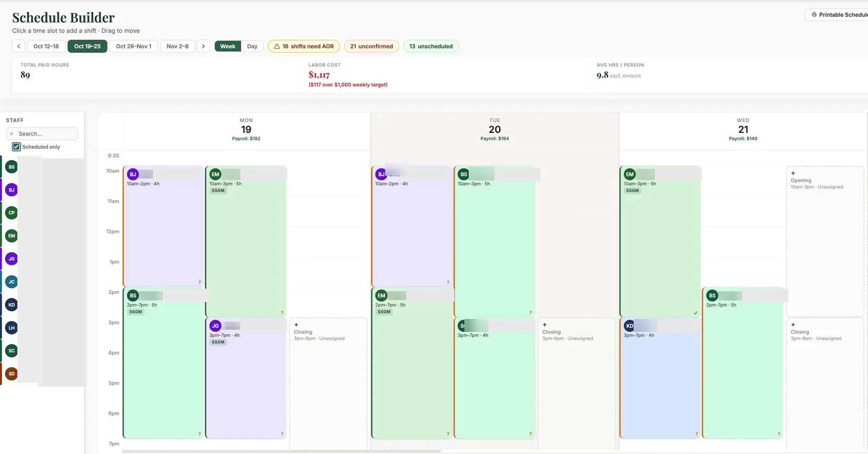The width and height of the screenshot is (868, 454).
Task: Select staff member BS avatar in sidebar
Action: [11, 167]
